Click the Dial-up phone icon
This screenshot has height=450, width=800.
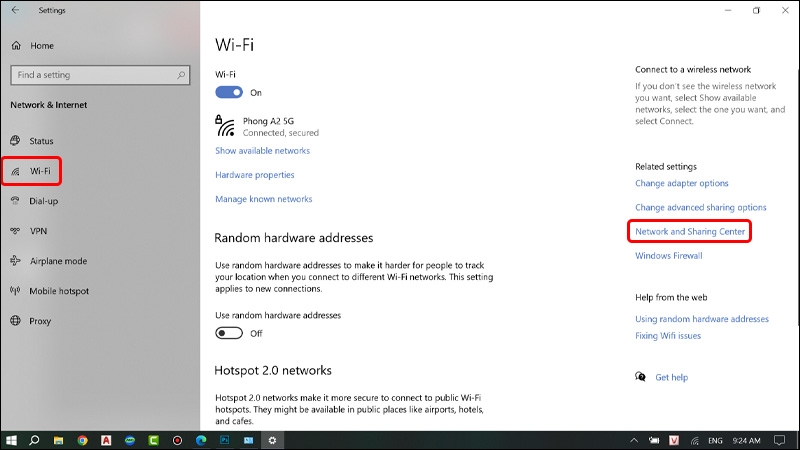pyautogui.click(x=15, y=201)
